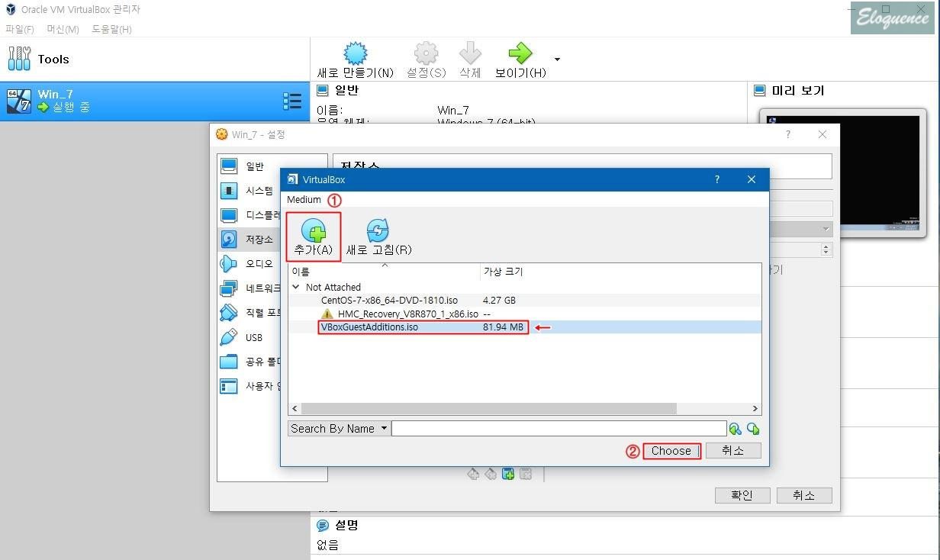Image resolution: width=940 pixels, height=560 pixels.
Task: Open the Search By Name dropdown
Action: point(339,429)
